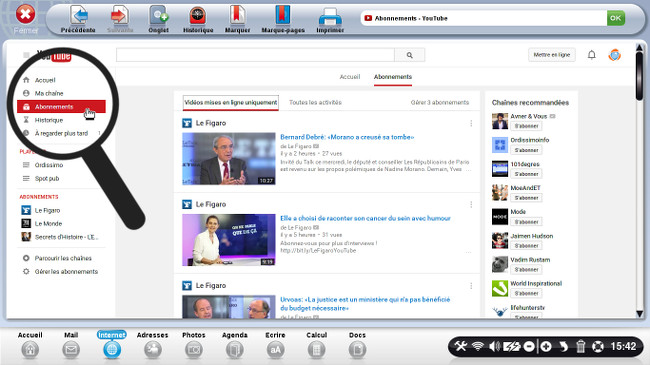Image resolution: width=650 pixels, height=365 pixels.
Task: Open the Calcul app in bottom dock
Action: tap(316, 345)
